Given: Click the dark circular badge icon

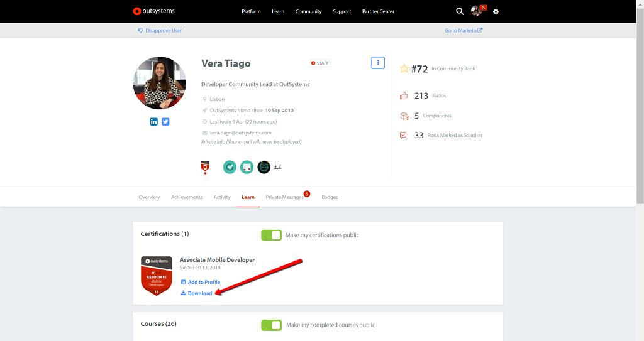Looking at the screenshot, I should (264, 167).
